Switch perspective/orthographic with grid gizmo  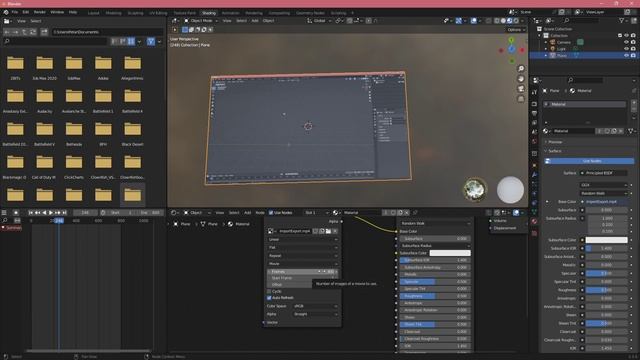pyautogui.click(x=521, y=99)
